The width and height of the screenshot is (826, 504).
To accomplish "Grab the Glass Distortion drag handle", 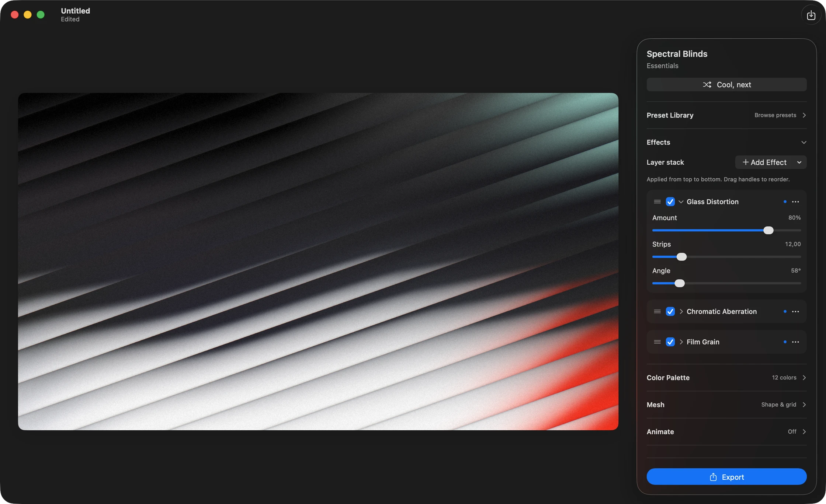I will (x=657, y=202).
